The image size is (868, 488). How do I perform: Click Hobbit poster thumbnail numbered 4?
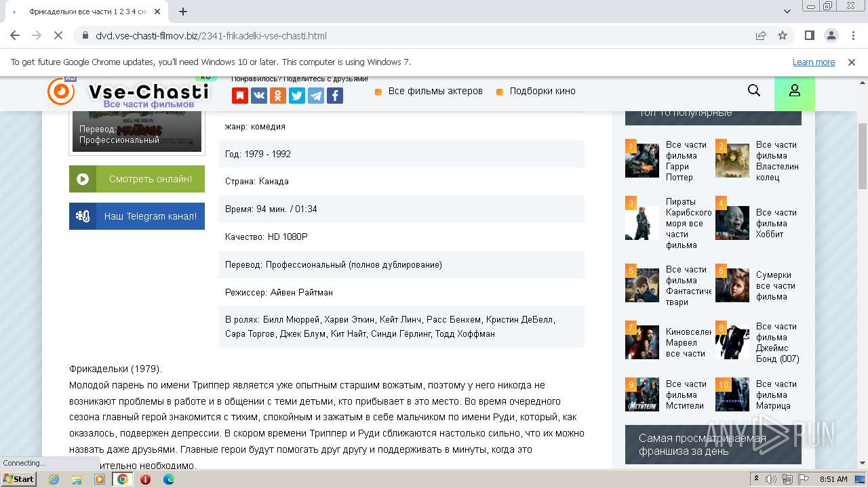coord(732,223)
